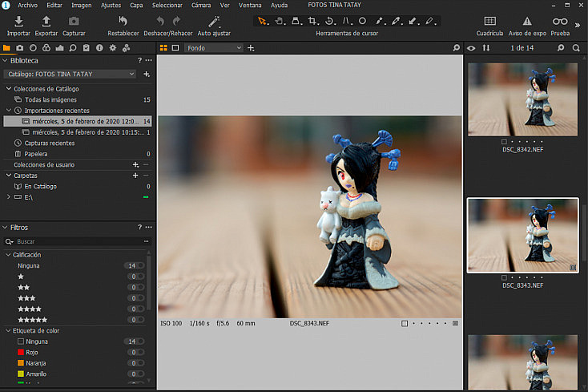This screenshot has width=588, height=392.
Task: Open the Output gear tool tab
Action: [x=112, y=47]
